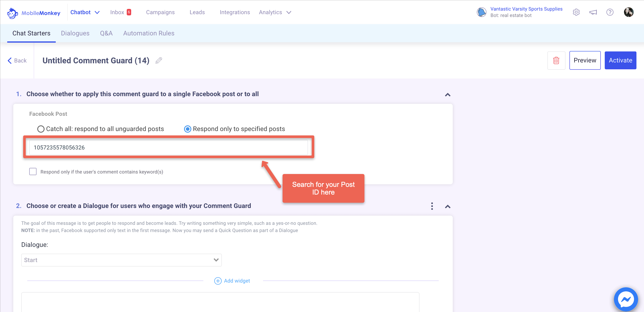Expand the Analytics dropdown arrow
Image resolution: width=644 pixels, height=312 pixels.
(x=289, y=12)
